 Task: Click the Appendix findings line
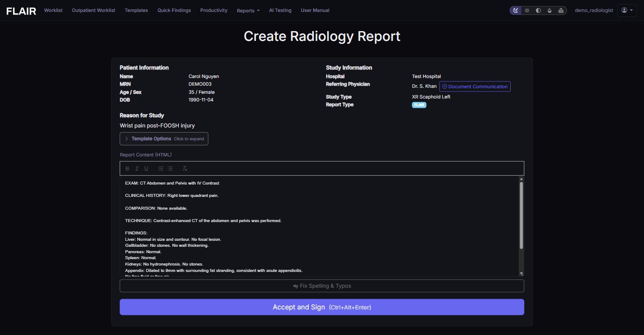pyautogui.click(x=214, y=271)
